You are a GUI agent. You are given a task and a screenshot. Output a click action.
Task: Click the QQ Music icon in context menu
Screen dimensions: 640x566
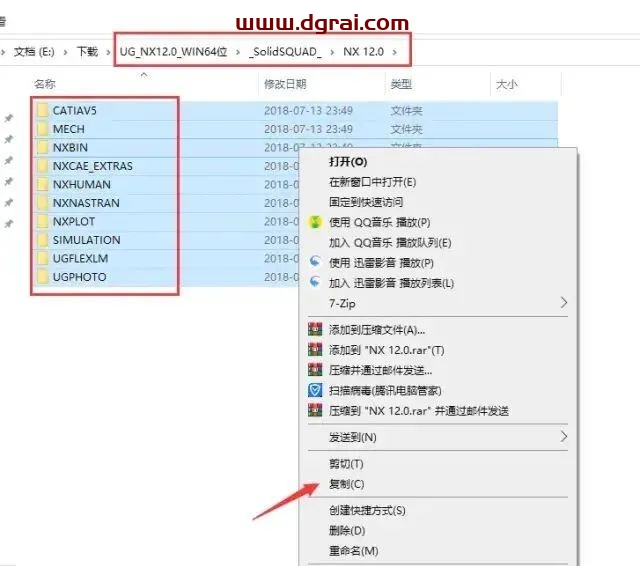(x=315, y=222)
